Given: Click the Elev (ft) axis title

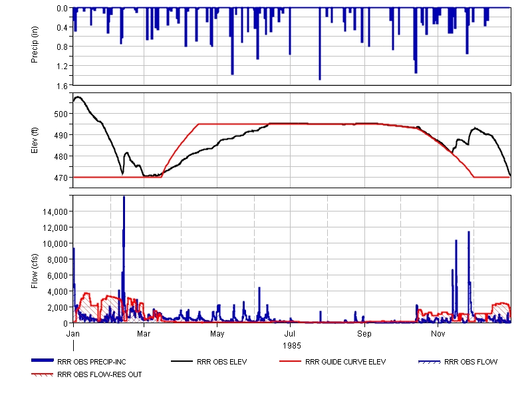Looking at the screenshot, I should tap(35, 140).
